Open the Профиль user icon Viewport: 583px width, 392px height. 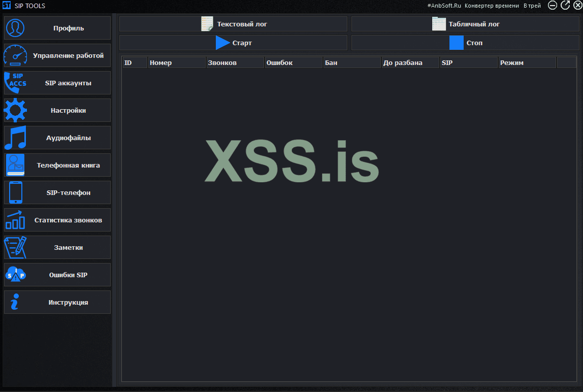point(15,28)
